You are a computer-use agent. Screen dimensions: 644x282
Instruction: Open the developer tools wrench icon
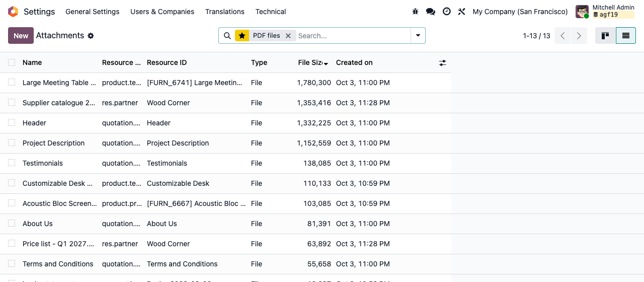tap(461, 12)
